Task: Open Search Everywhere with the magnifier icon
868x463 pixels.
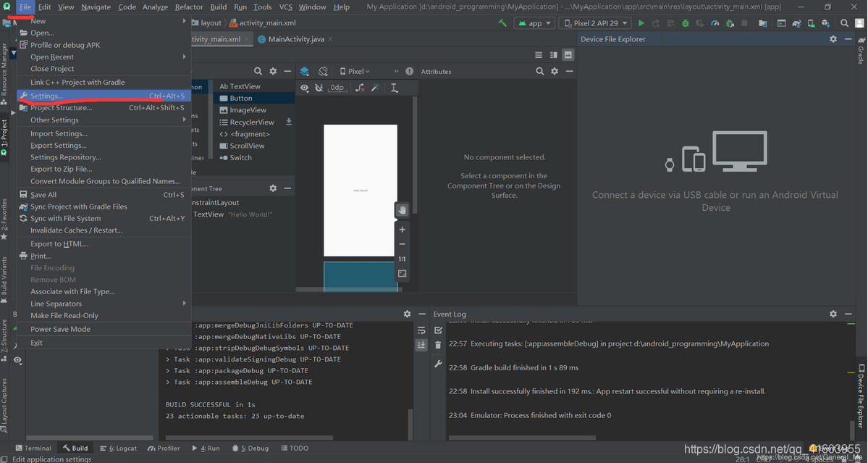Action: tap(844, 22)
